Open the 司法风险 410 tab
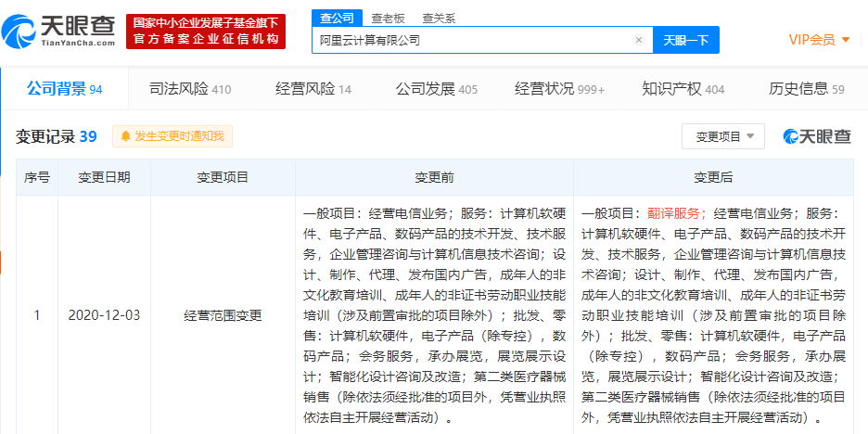The height and width of the screenshot is (434, 868). 190,89
